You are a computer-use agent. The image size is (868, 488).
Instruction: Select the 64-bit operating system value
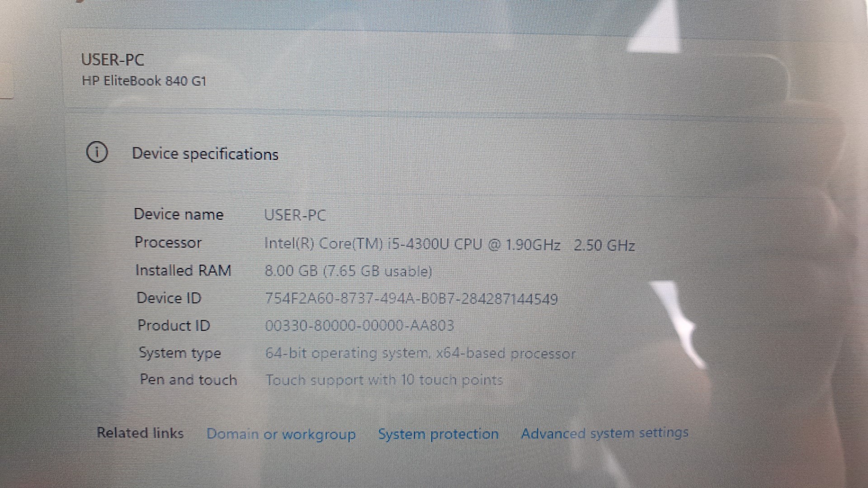(420, 353)
